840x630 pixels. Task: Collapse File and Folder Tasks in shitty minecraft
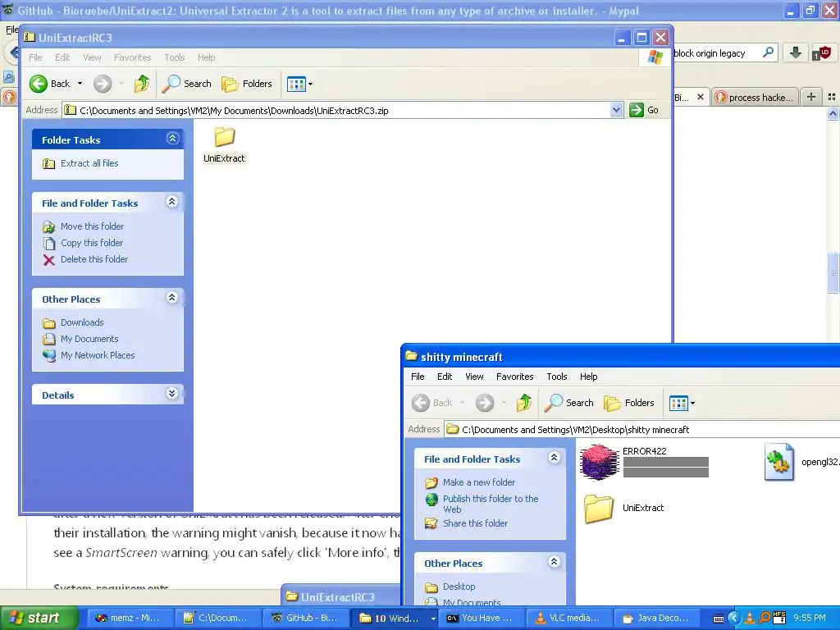(555, 458)
